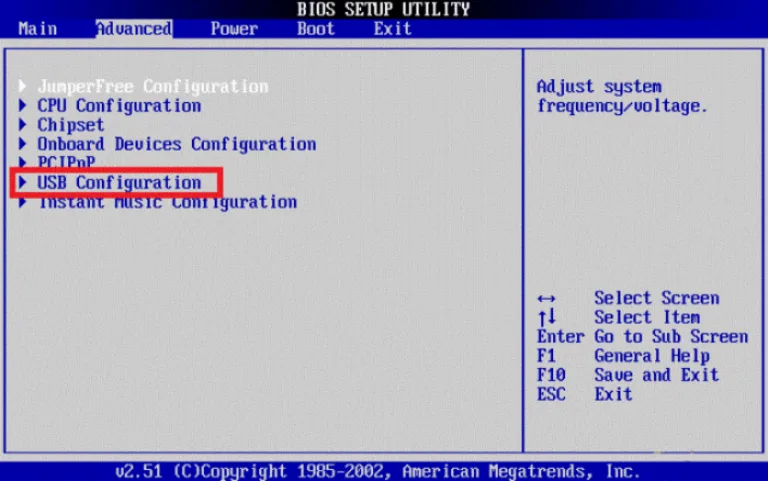Click the arrow beside Instant Music Configuration

tap(22, 202)
